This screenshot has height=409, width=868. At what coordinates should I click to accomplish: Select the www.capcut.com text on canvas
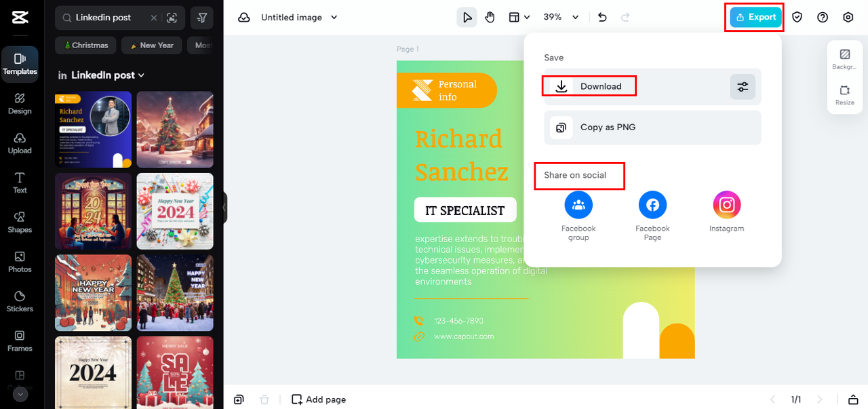point(464,336)
